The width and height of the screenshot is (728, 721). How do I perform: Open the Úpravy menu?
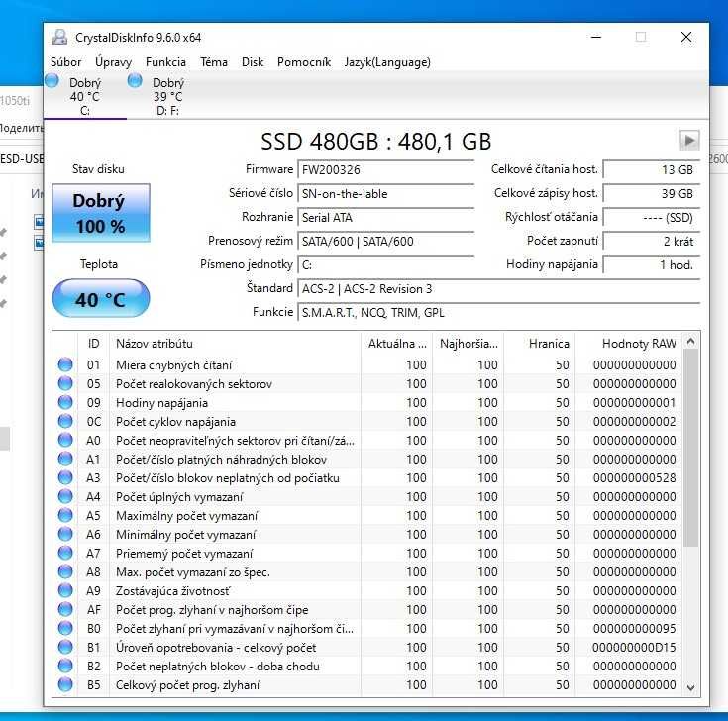coord(113,62)
